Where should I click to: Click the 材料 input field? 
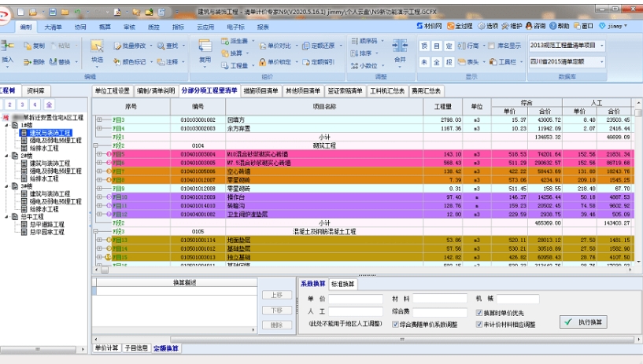pos(440,299)
